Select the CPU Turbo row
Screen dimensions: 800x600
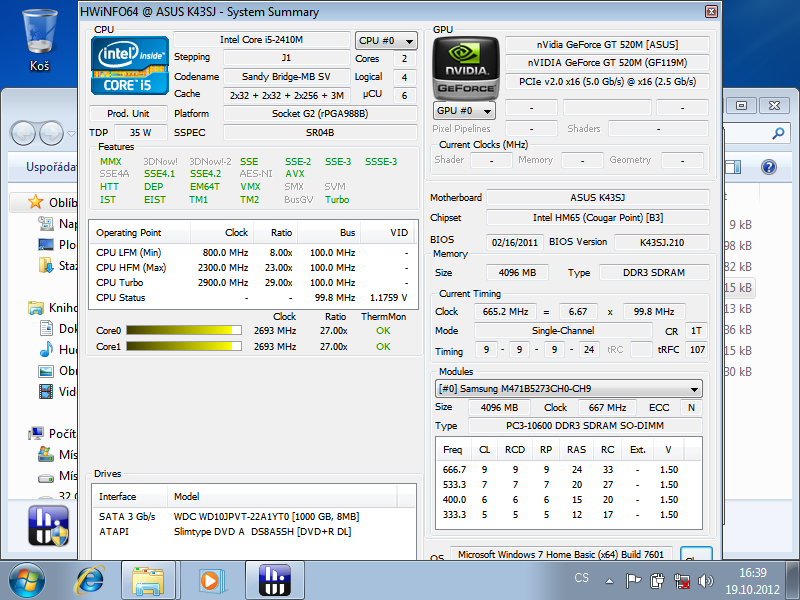253,283
